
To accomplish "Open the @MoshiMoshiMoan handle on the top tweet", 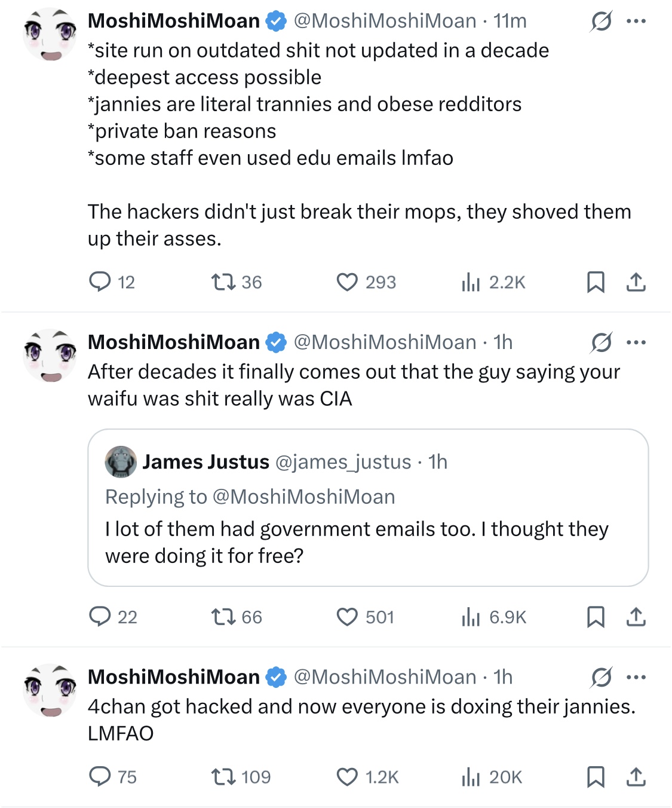I will (385, 21).
